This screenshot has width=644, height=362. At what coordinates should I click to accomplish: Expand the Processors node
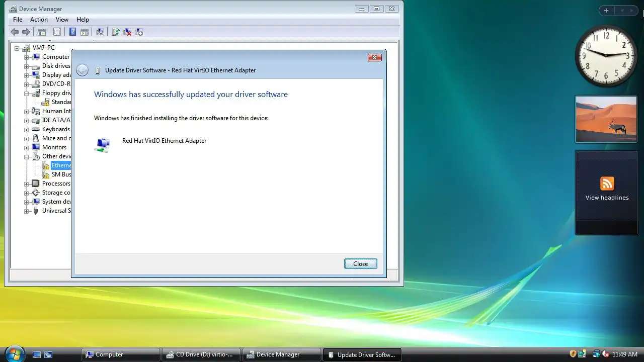26,184
